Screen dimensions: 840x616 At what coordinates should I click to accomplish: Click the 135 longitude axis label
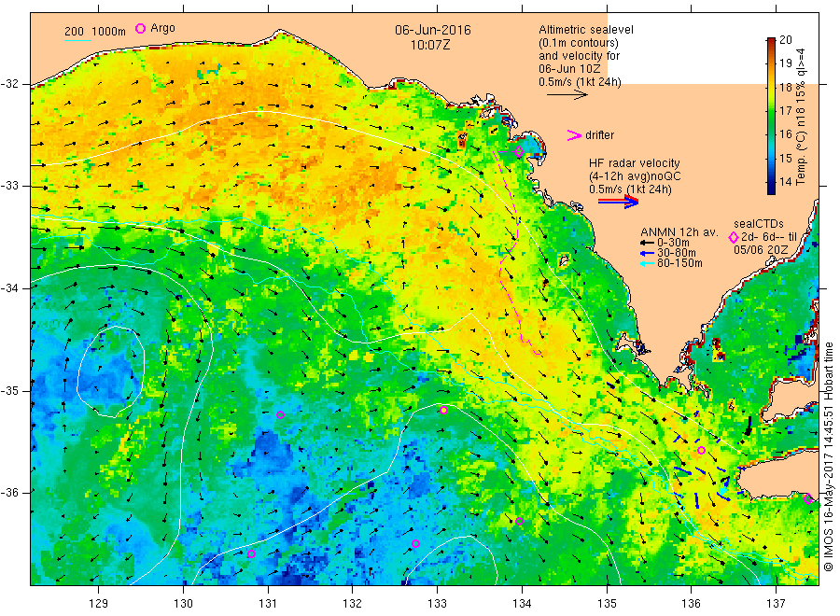[607, 604]
